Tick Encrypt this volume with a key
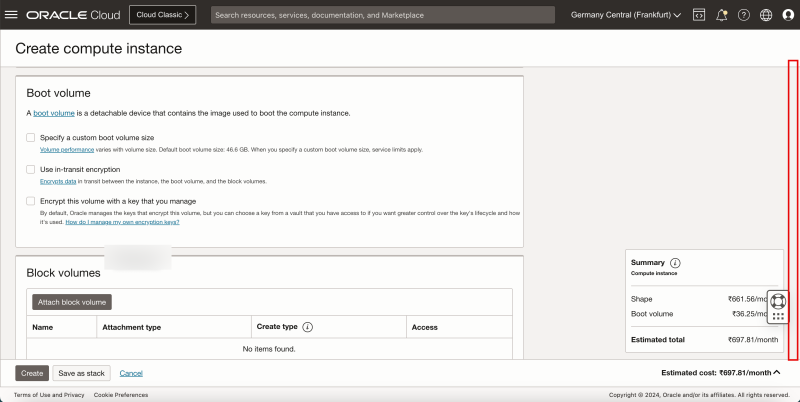Viewport: 800px width, 402px height. [x=31, y=201]
